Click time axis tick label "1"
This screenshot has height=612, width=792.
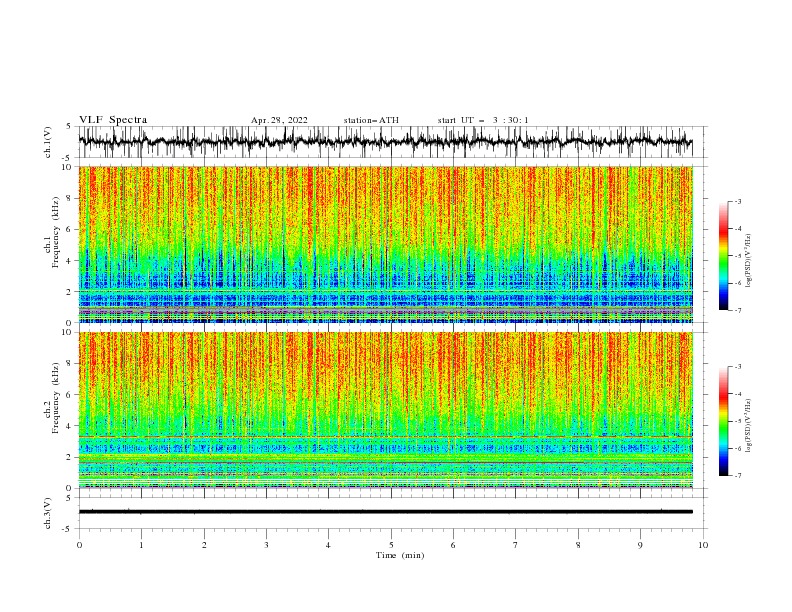(x=141, y=545)
